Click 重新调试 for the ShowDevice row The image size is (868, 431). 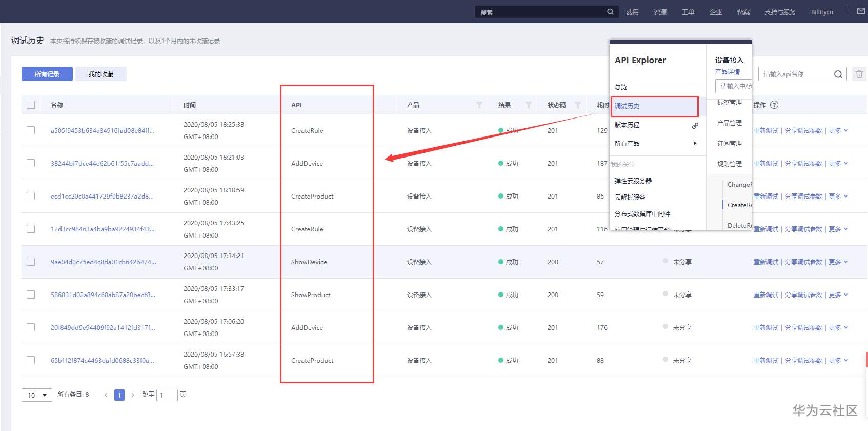[766, 262]
